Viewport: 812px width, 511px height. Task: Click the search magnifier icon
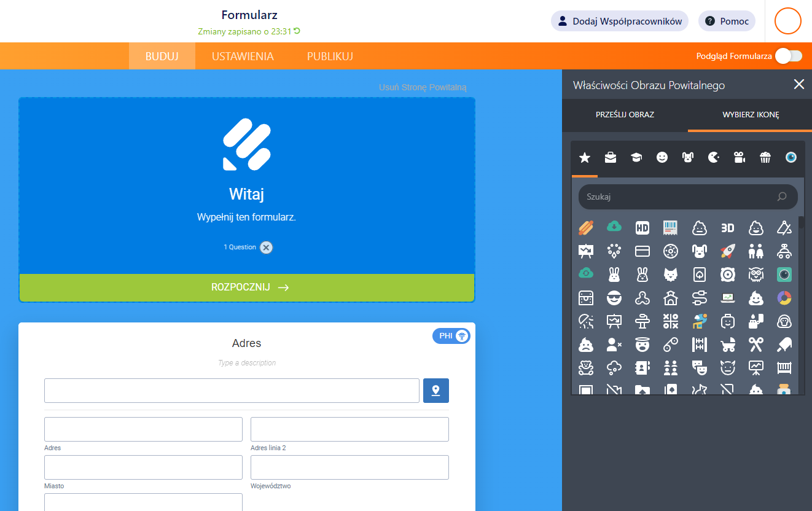click(x=782, y=197)
